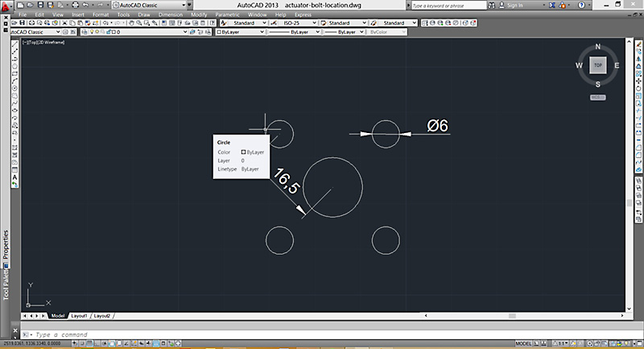Image resolution: width=644 pixels, height=349 pixels.
Task: Click the Undo arrow in quick access toolbar
Action: (x=85, y=5)
